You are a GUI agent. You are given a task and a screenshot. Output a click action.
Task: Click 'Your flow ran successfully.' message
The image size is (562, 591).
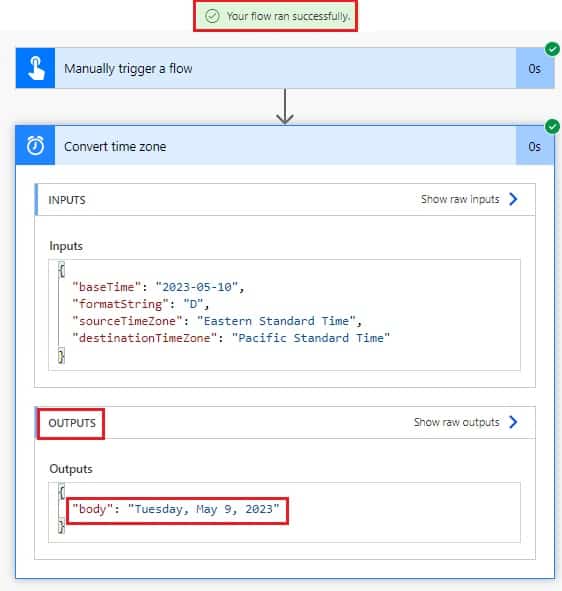(x=288, y=16)
